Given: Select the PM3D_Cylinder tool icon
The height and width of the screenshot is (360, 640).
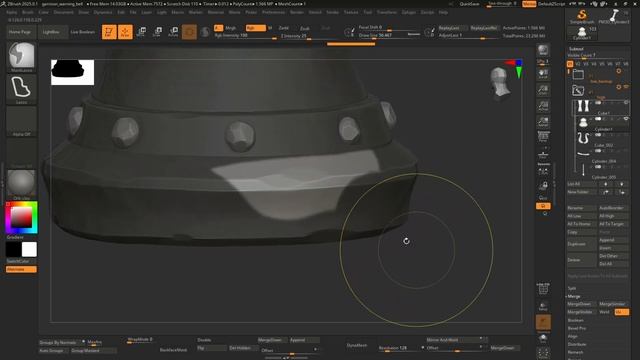Looking at the screenshot, I should [x=613, y=17].
